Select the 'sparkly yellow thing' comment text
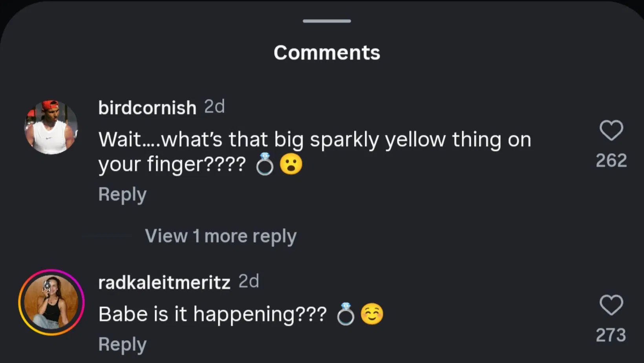 click(314, 140)
